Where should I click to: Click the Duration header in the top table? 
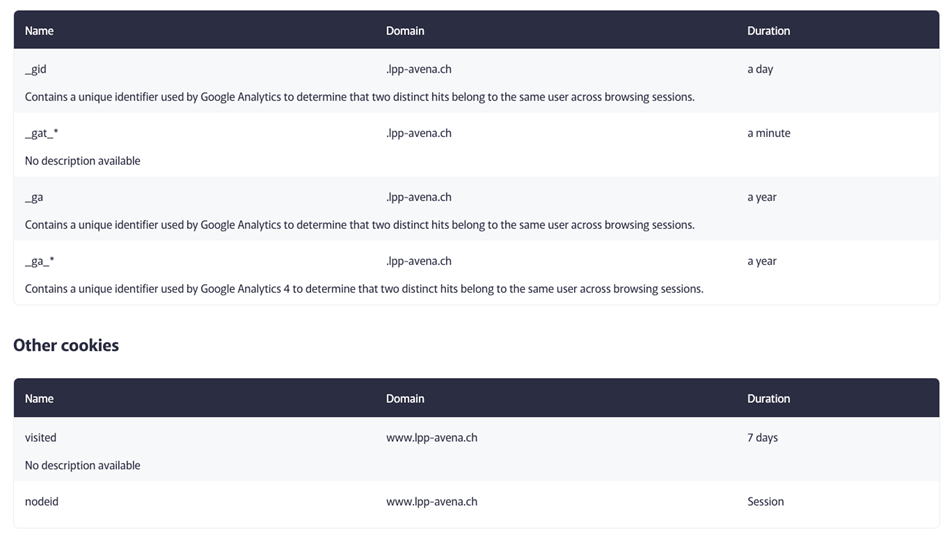[768, 31]
